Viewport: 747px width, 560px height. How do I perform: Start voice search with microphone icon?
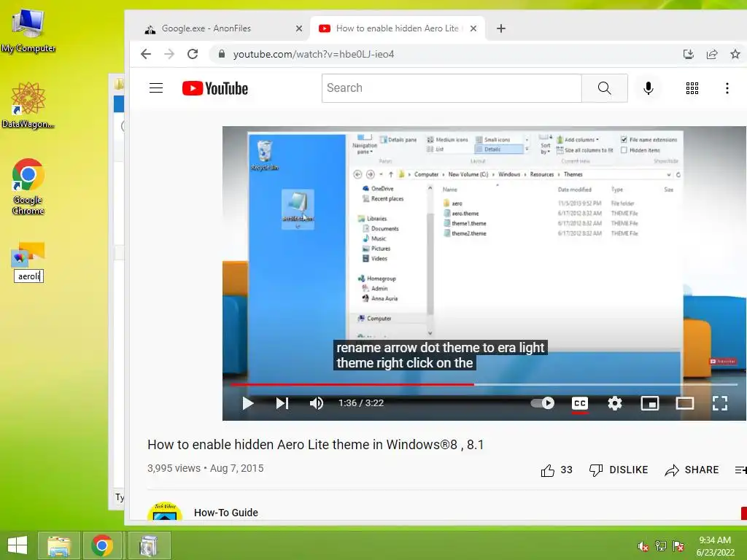(648, 88)
